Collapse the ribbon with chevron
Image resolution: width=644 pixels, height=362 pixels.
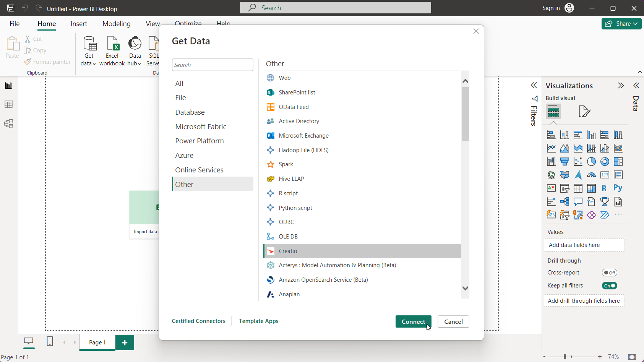pyautogui.click(x=640, y=72)
